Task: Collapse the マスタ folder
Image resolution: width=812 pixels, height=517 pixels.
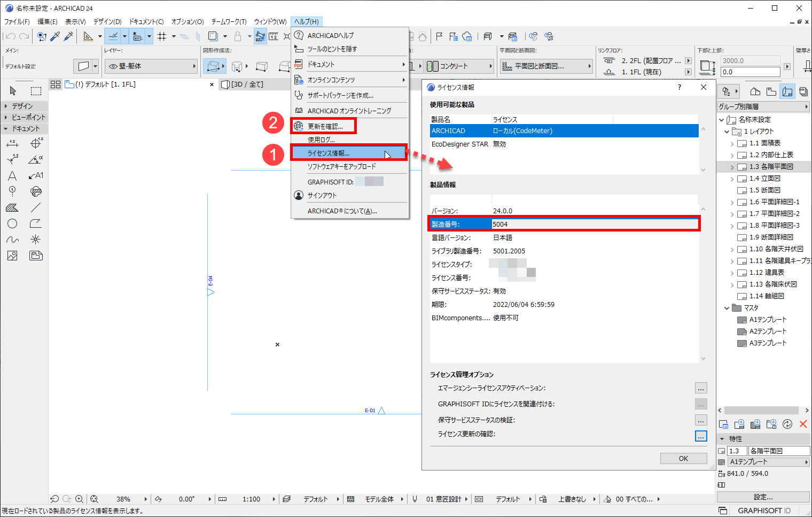Action: (727, 308)
